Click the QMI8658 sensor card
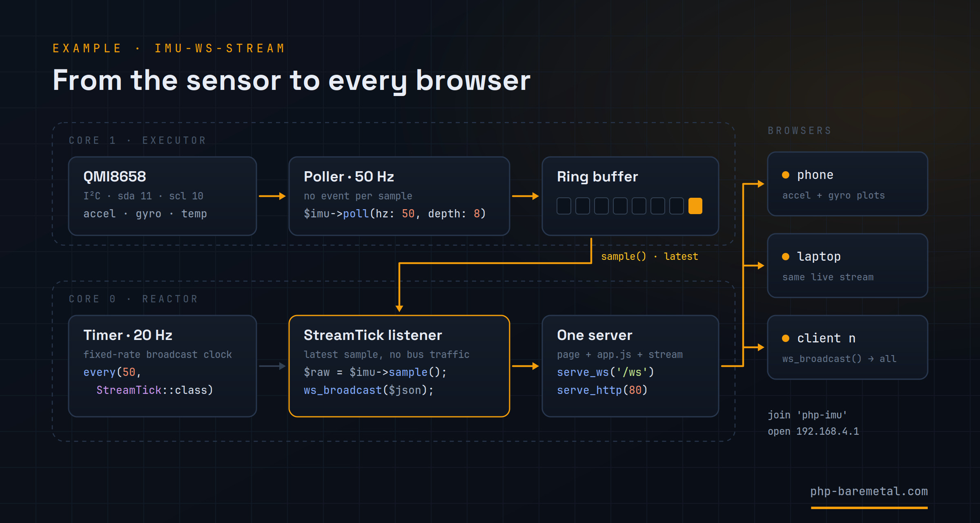Viewport: 980px width, 523px height. point(163,196)
